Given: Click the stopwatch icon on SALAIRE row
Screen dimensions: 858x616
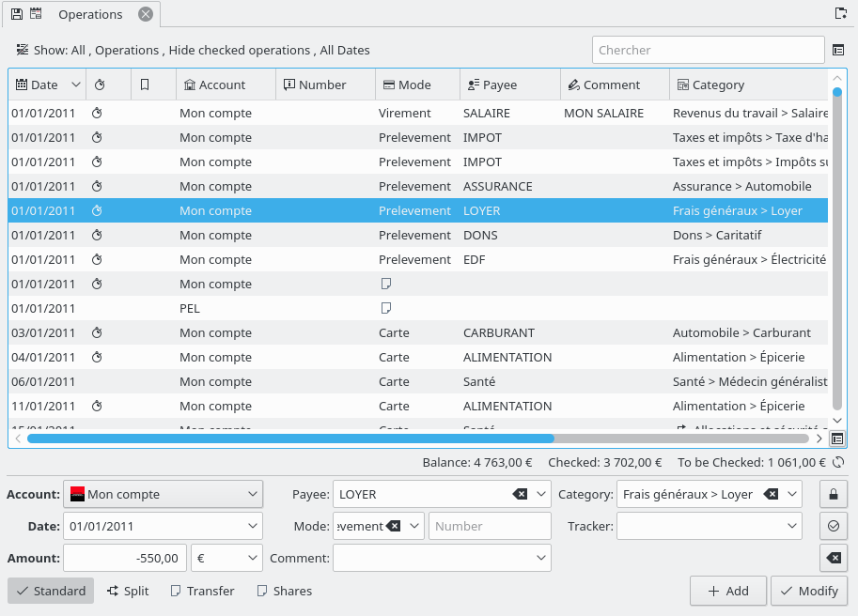Looking at the screenshot, I should pos(97,113).
